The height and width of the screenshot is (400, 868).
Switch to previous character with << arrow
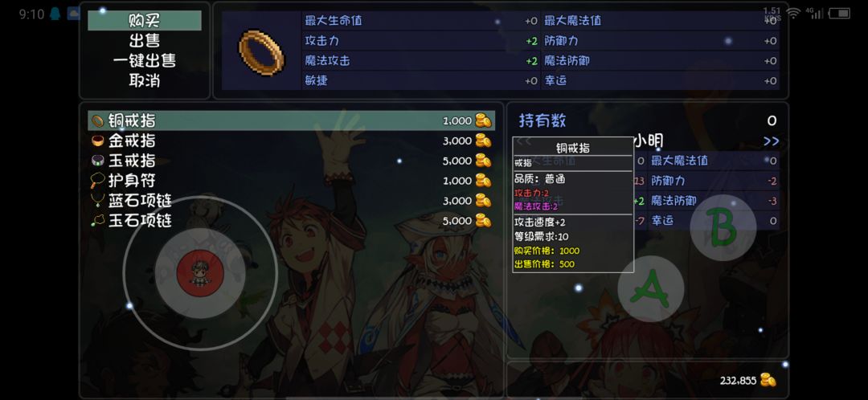click(524, 141)
